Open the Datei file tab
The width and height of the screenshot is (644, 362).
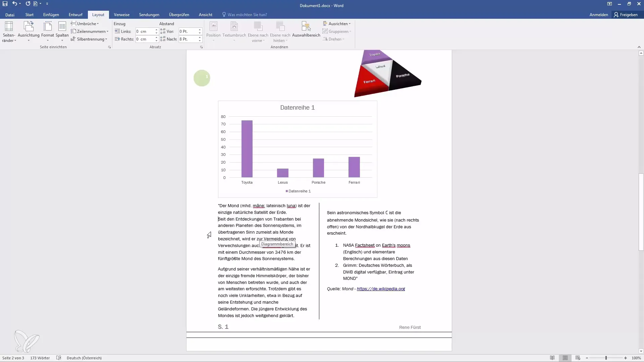(x=10, y=15)
